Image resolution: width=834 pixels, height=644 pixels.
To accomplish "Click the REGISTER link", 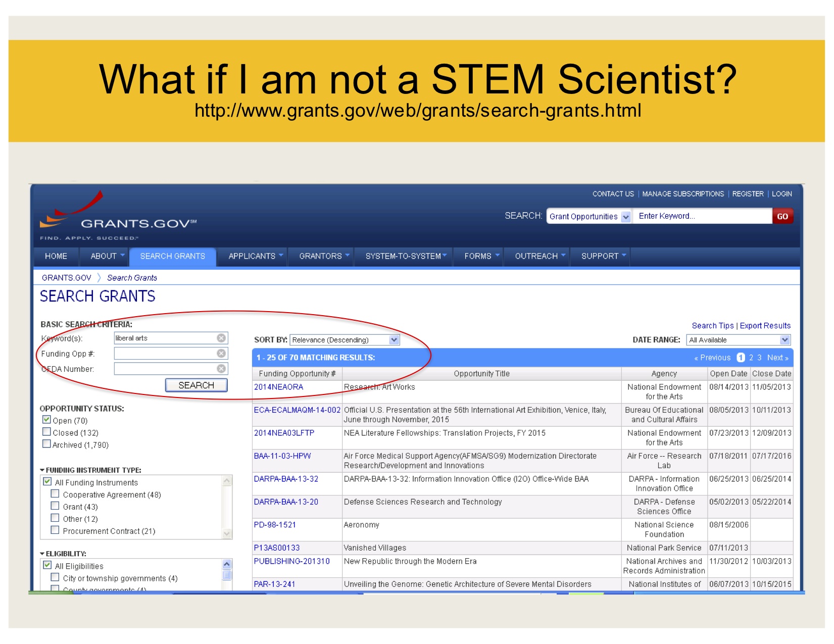I will (748, 194).
